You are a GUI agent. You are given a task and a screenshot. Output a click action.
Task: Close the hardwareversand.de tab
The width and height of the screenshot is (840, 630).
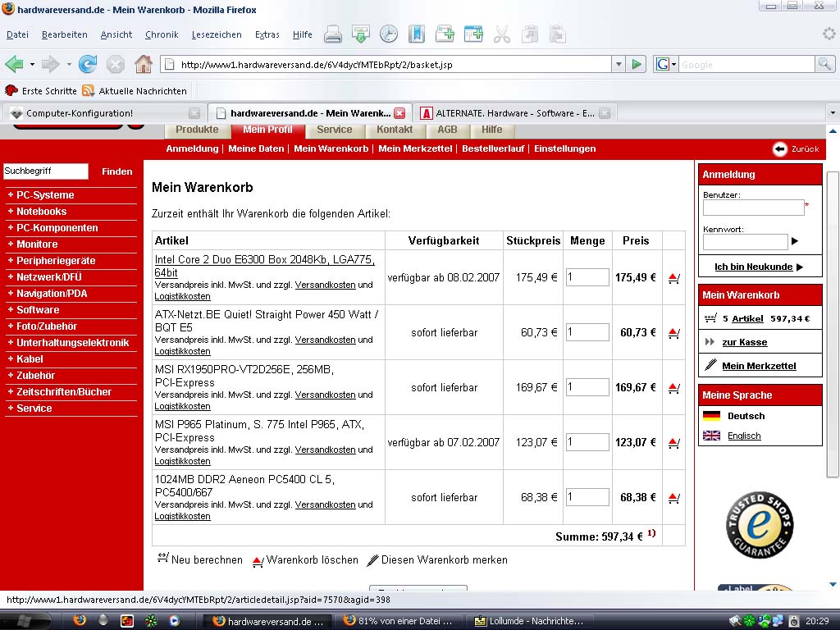coord(399,113)
